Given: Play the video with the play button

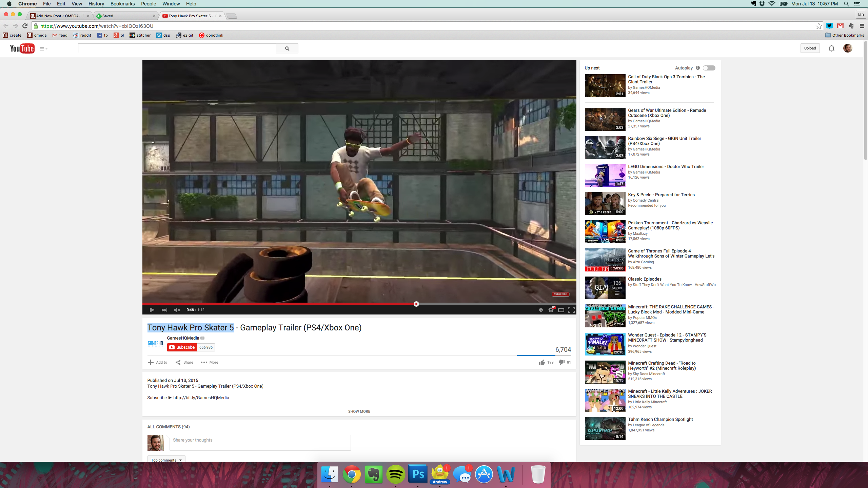Looking at the screenshot, I should (152, 310).
